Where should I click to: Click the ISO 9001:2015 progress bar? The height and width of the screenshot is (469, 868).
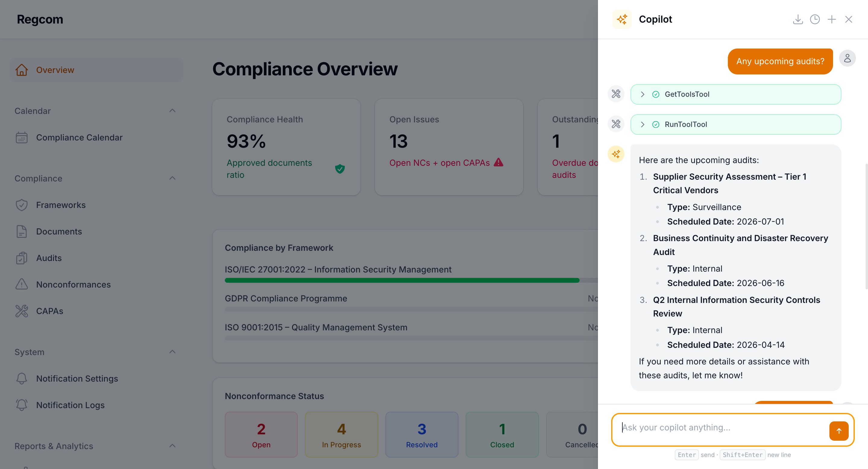point(411,338)
